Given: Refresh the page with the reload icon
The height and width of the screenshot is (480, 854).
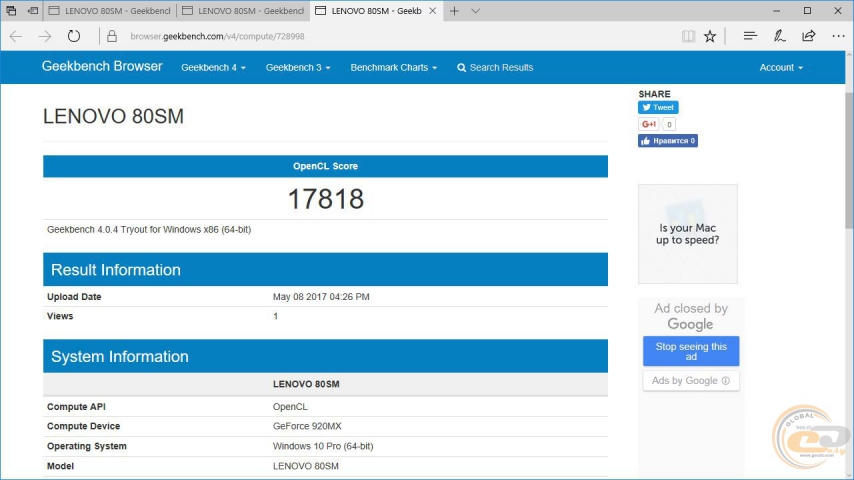Looking at the screenshot, I should (x=74, y=37).
